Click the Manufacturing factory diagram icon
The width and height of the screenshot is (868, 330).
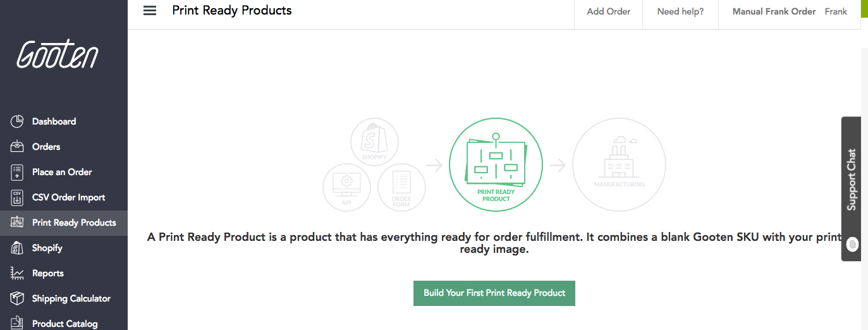[619, 164]
